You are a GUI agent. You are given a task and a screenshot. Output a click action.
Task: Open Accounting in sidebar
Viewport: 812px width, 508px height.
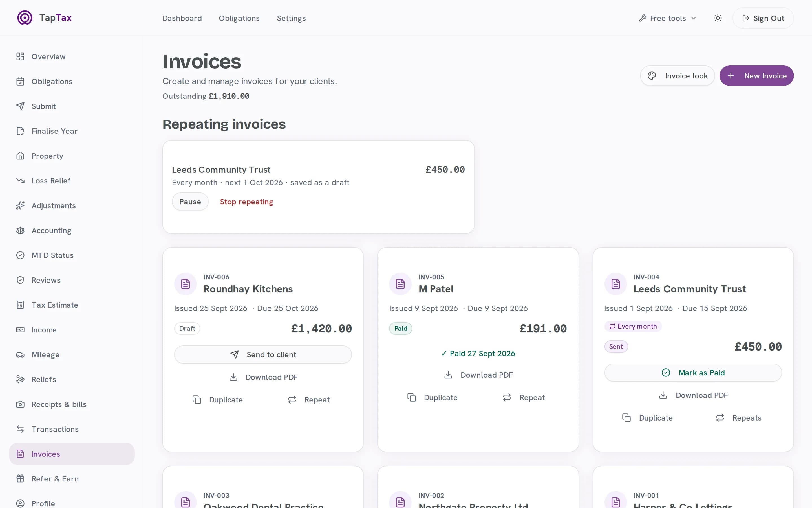point(72,231)
